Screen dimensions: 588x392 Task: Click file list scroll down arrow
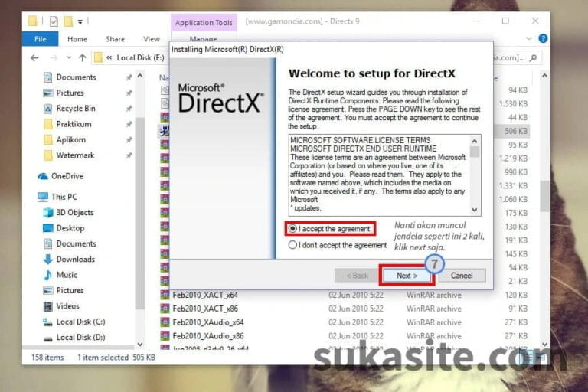tap(544, 345)
